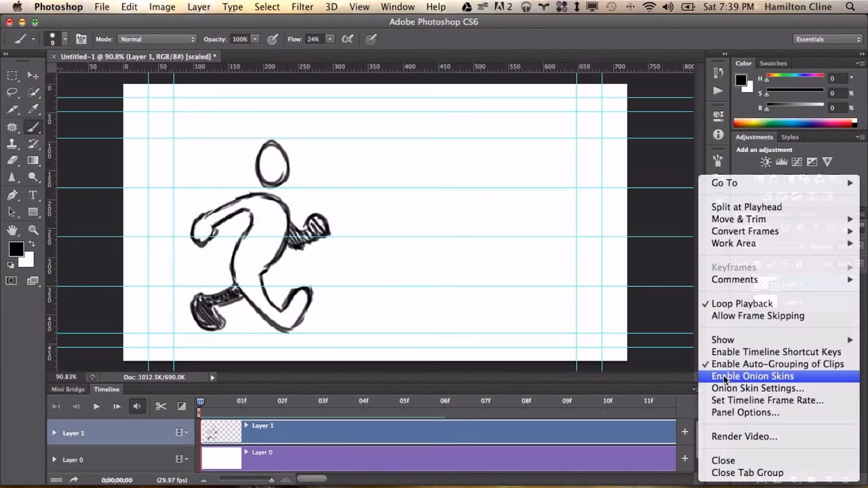Click the color spectrum ramp
This screenshot has height=488, width=868.
coord(795,123)
